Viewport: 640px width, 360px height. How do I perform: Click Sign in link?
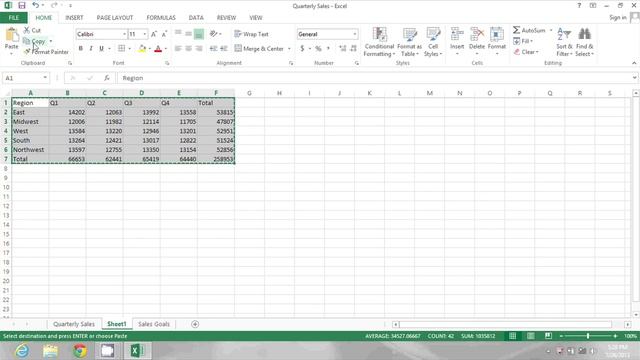click(618, 18)
